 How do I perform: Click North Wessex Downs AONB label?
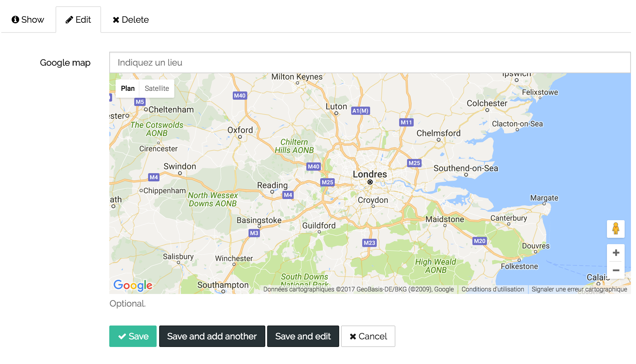click(213, 199)
